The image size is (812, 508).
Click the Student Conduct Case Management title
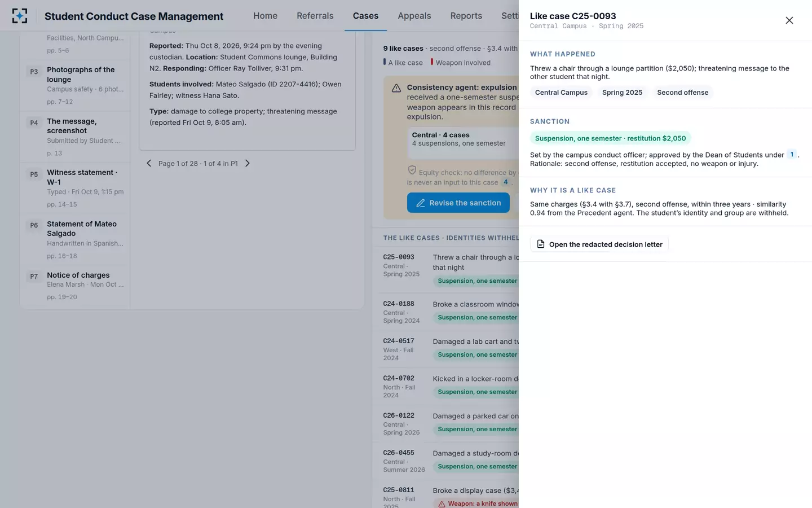(x=134, y=16)
